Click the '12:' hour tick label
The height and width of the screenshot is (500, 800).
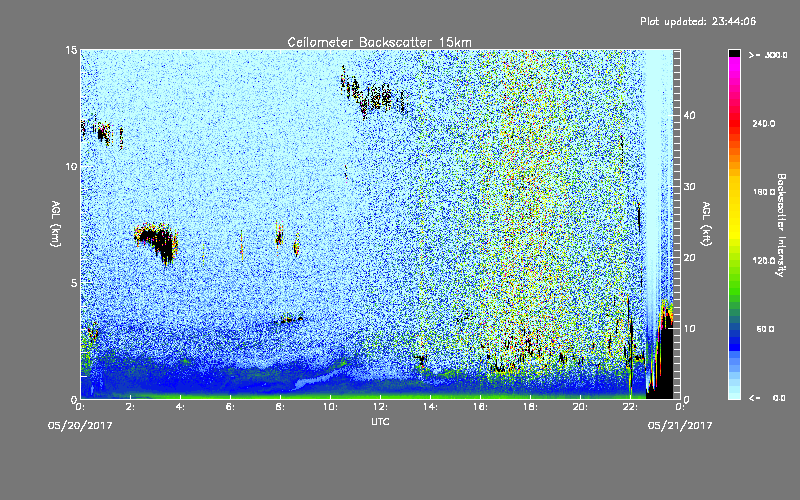380,407
